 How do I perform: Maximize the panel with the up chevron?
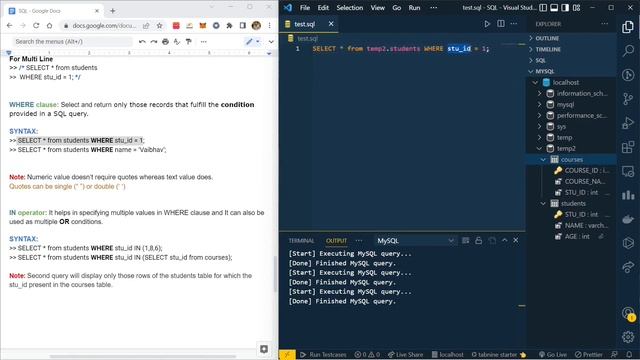504,240
